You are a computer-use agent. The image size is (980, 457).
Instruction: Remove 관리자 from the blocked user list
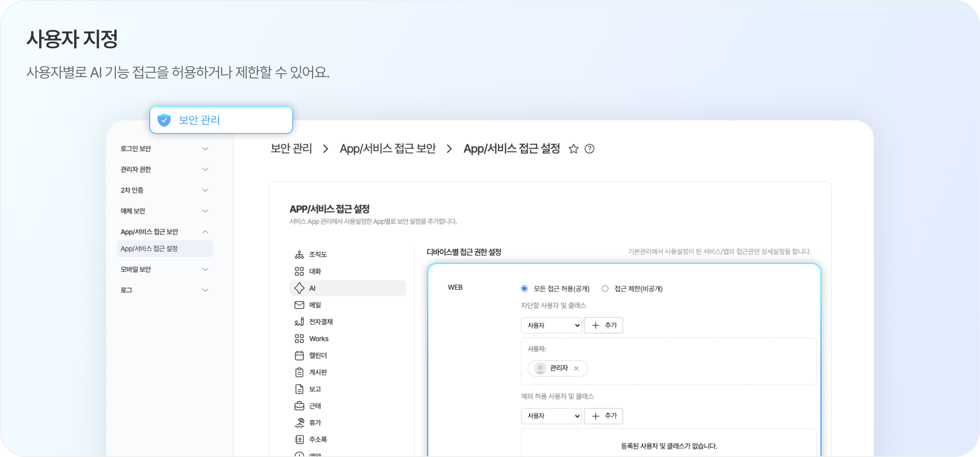click(x=577, y=368)
